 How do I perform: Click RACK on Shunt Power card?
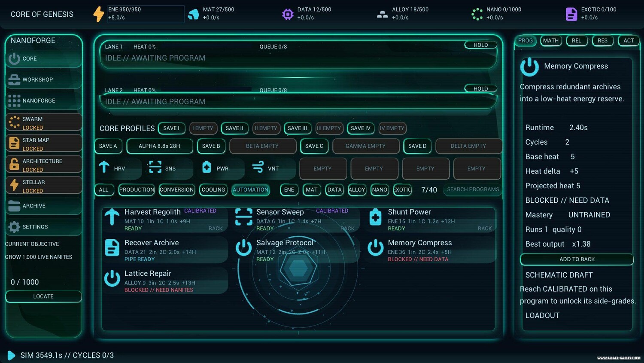click(x=485, y=229)
